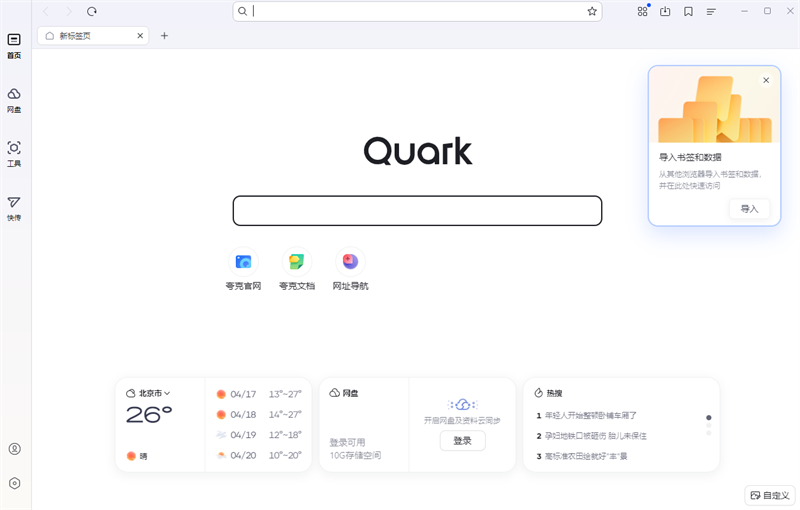Select the first hot search page dot
Viewport: 800px width, 510px height.
coord(709,418)
